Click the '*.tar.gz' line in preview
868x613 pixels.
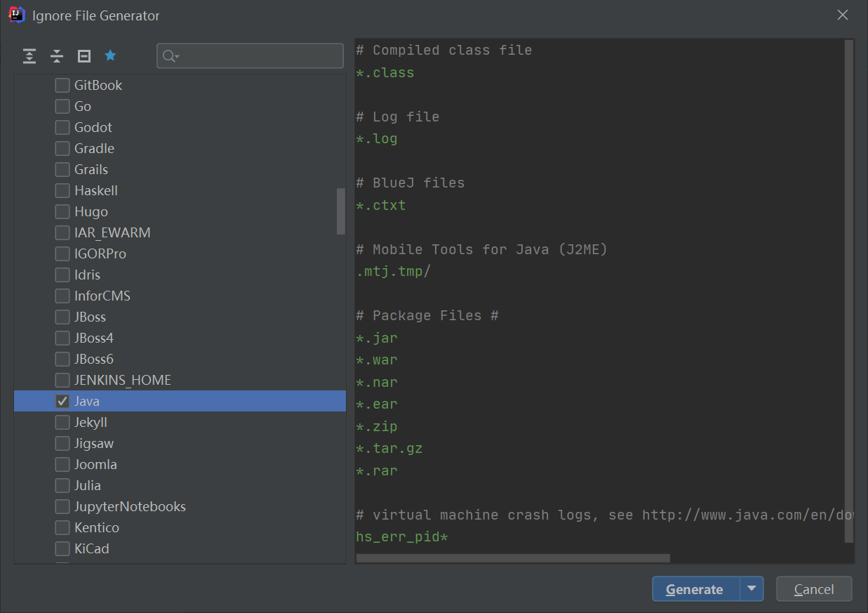[389, 448]
